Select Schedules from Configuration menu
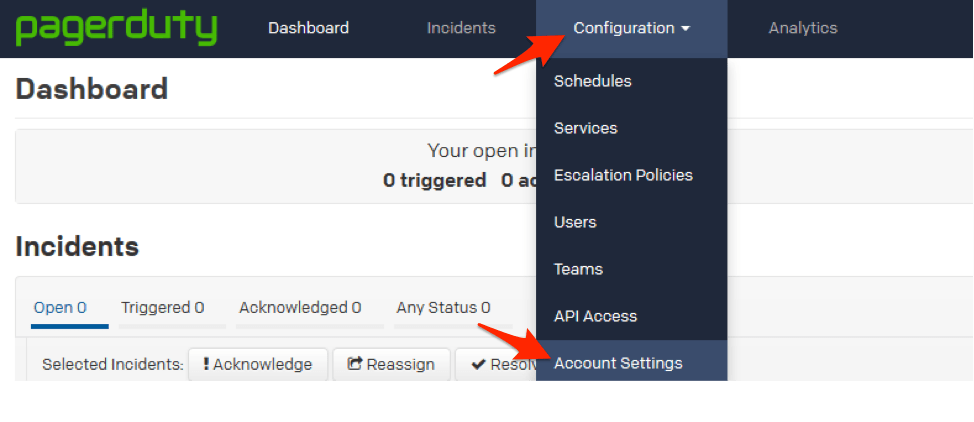974x422 pixels. tap(592, 81)
